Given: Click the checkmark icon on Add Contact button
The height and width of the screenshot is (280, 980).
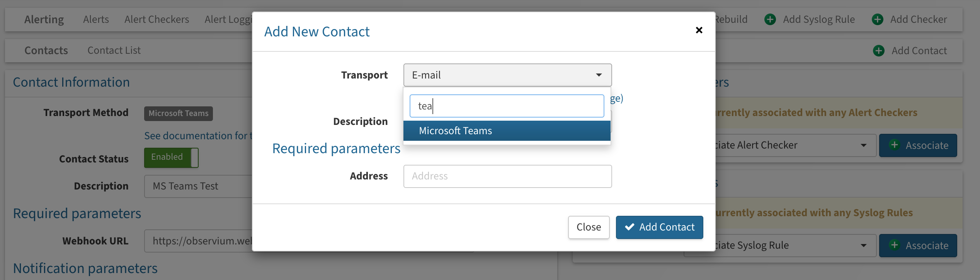Looking at the screenshot, I should [x=630, y=227].
